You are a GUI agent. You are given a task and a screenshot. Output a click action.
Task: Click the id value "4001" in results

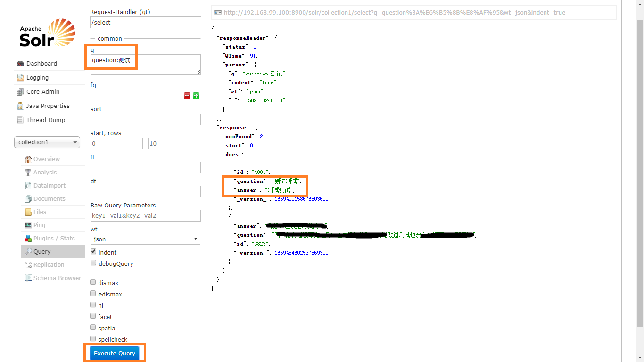pos(261,172)
